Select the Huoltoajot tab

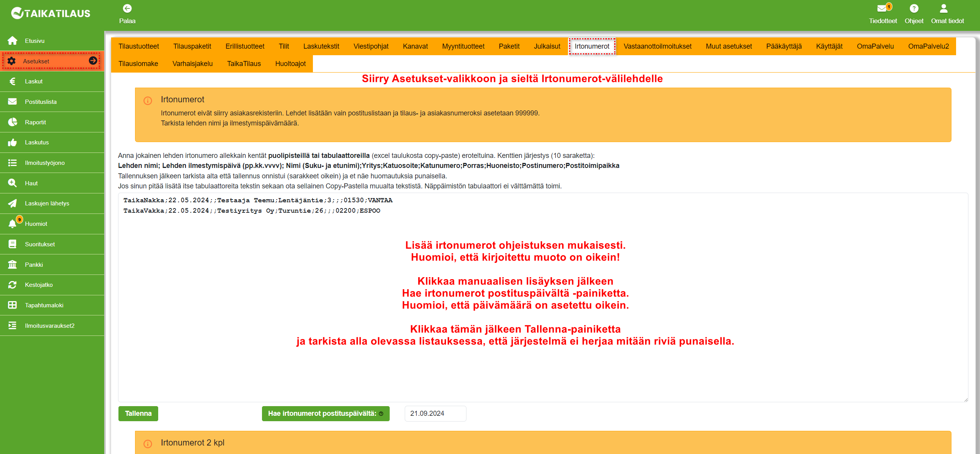(290, 64)
